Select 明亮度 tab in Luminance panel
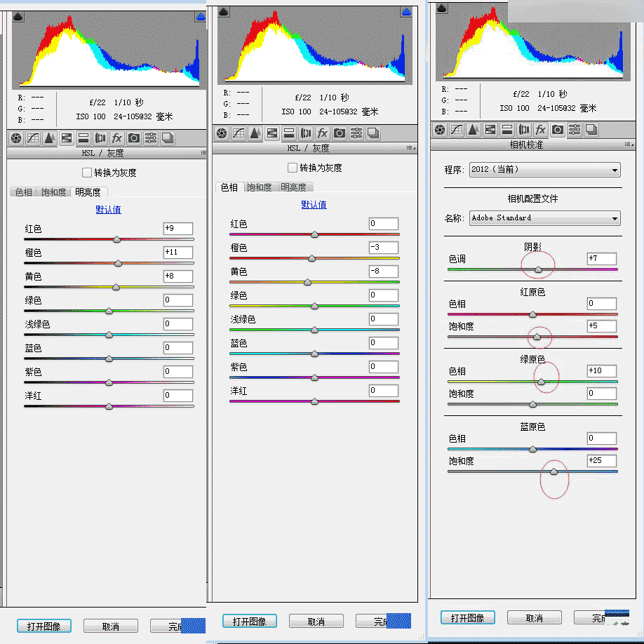Screen dimensions: 644x644 point(88,192)
